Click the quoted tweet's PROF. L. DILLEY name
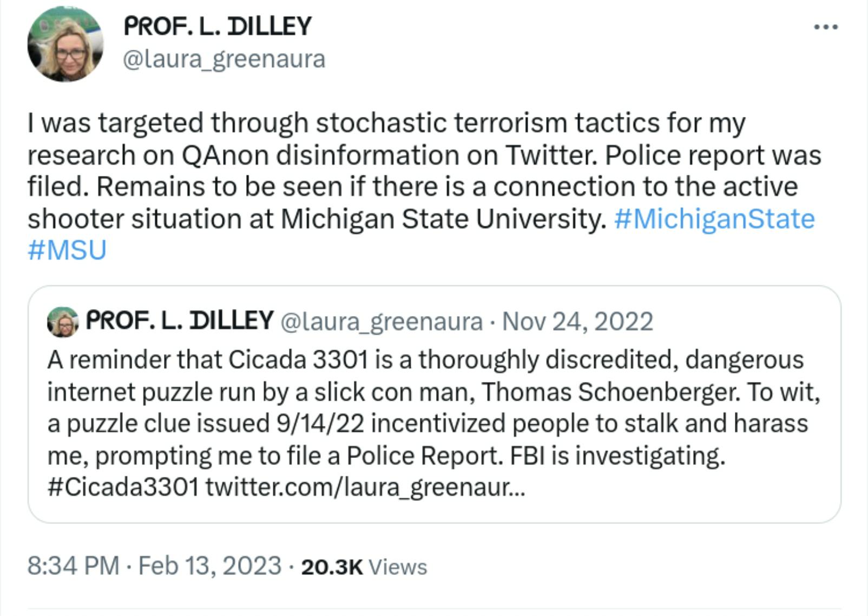Screen dimensions: 868x616 coord(180,320)
